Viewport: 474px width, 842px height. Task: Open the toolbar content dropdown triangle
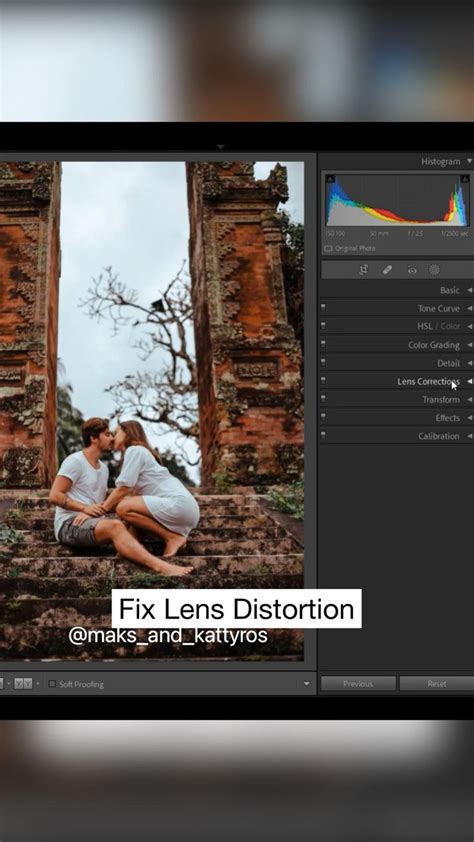pos(307,684)
